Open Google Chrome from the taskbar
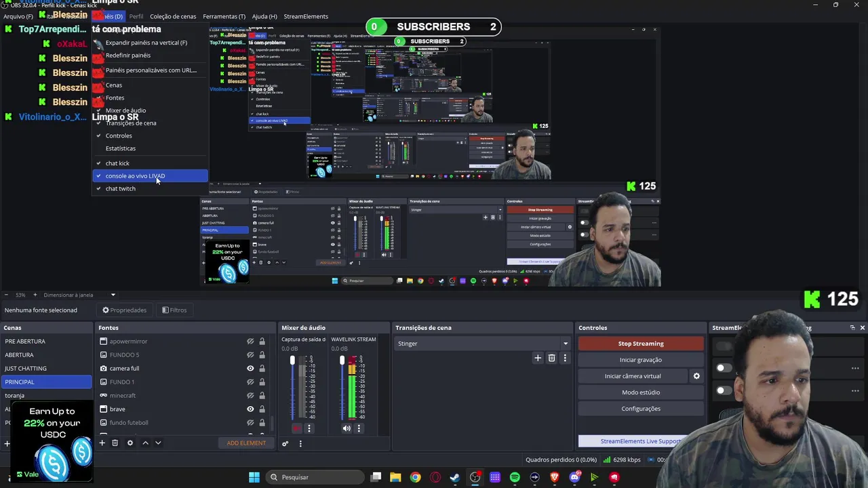Image resolution: width=868 pixels, height=488 pixels. [415, 477]
